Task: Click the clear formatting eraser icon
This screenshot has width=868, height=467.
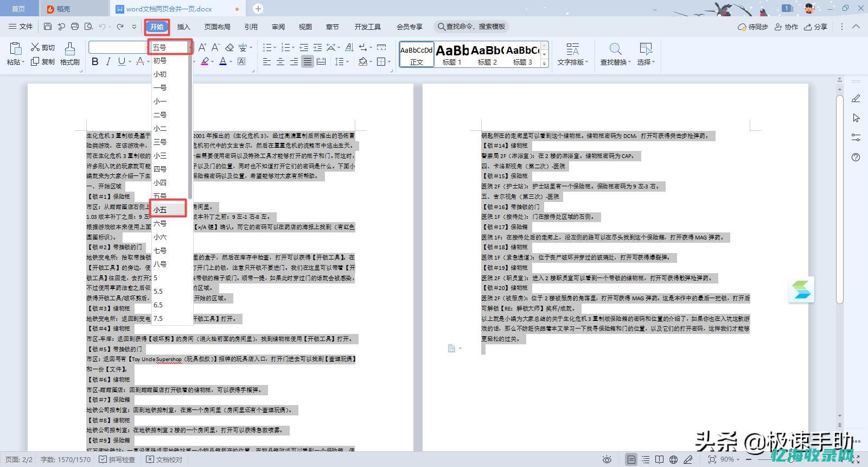Action: (229, 48)
